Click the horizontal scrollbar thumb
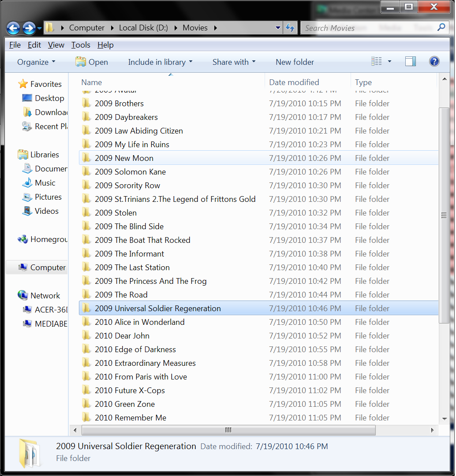 [x=228, y=430]
